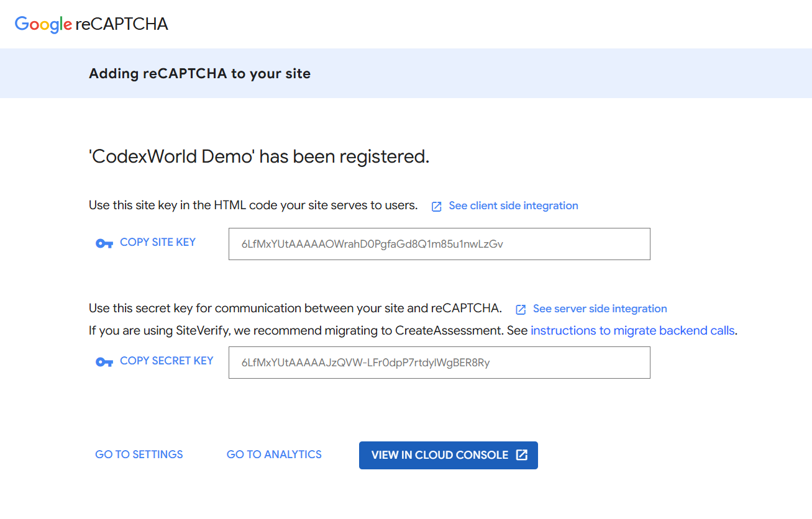
Task: Click the 'If you are using SiteVerify' sentence
Action: [413, 331]
